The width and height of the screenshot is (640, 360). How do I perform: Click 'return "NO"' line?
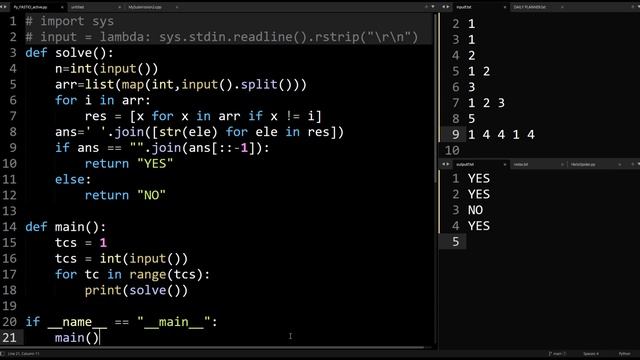click(125, 196)
